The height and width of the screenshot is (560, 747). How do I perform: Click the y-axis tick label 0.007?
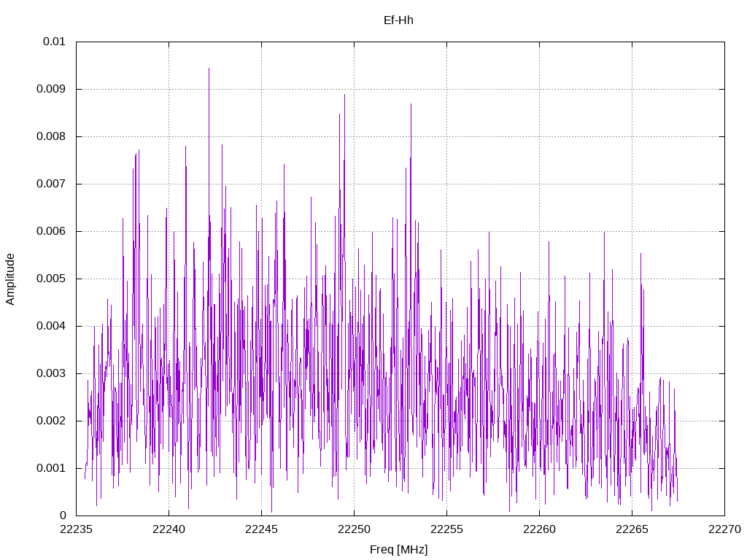(x=51, y=184)
